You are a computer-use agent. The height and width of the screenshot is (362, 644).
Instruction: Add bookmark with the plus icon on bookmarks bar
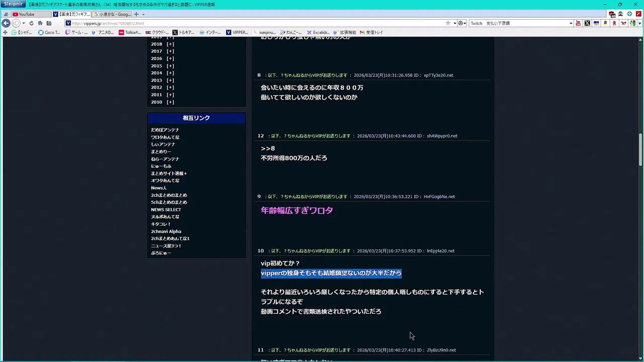point(5,32)
